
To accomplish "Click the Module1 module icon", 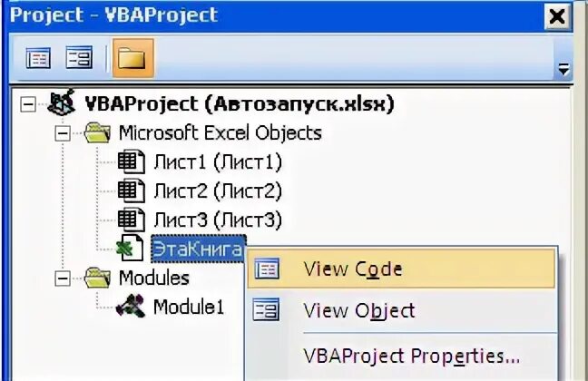I will tap(131, 306).
